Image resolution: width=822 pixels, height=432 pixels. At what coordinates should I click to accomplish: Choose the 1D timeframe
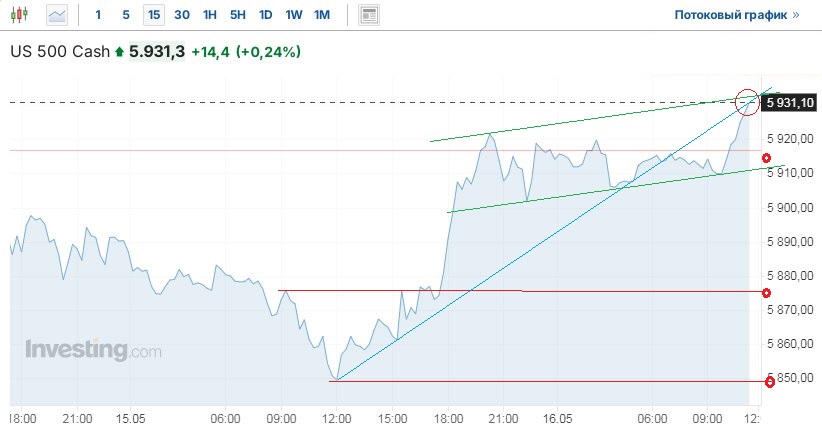pos(265,15)
